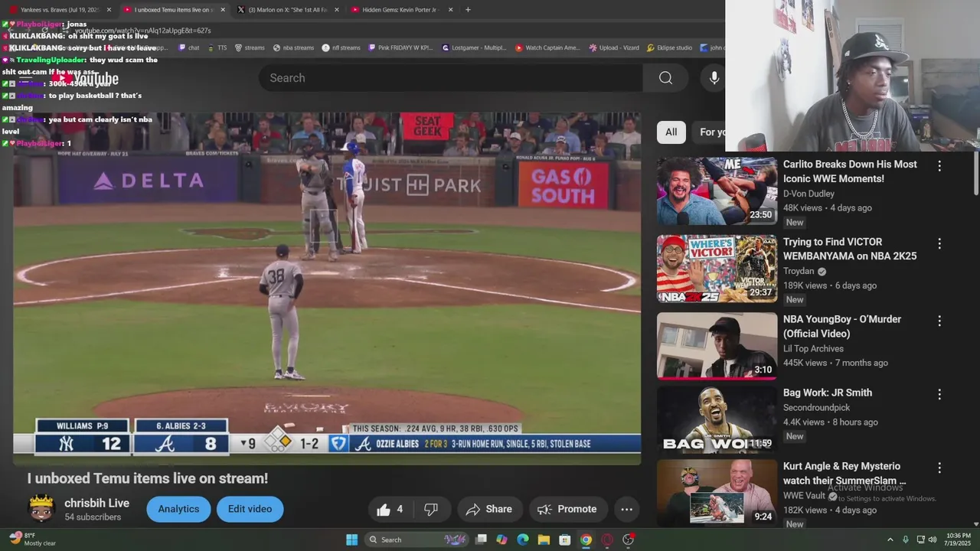Viewport: 980px width, 551px height.
Task: Open Trying to Find VICTOR thumbnail
Action: click(x=717, y=269)
